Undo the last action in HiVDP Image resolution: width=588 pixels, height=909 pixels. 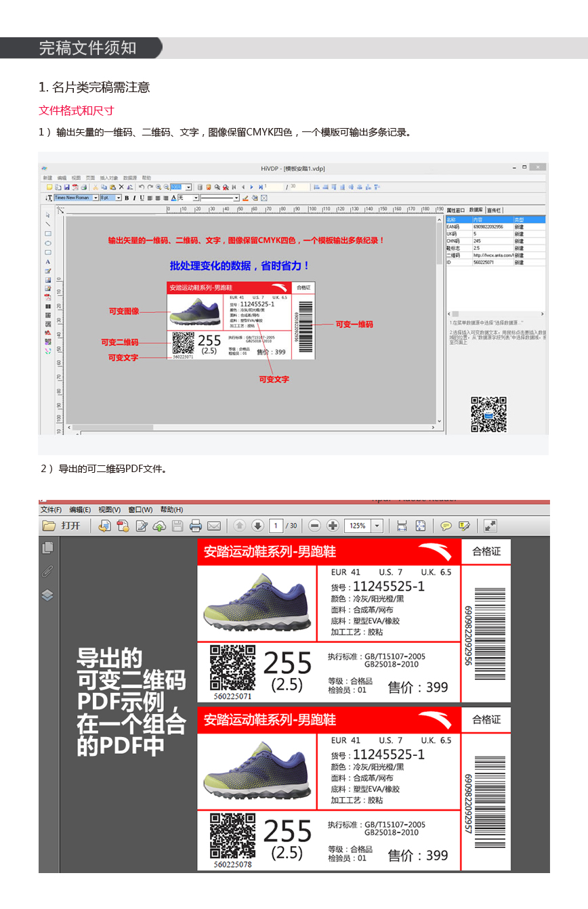coord(141,187)
